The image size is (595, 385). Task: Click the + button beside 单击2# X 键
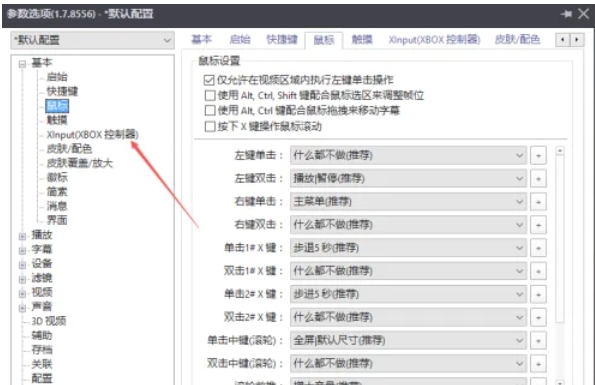coord(538,294)
